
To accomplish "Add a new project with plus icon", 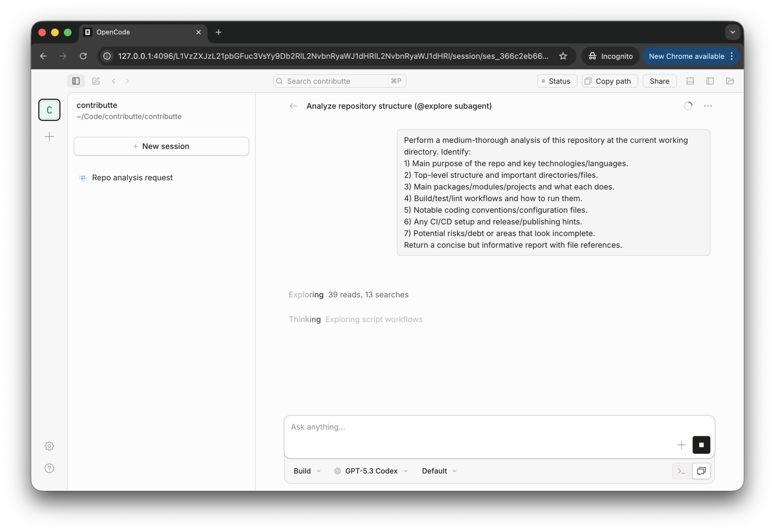I will click(x=49, y=137).
